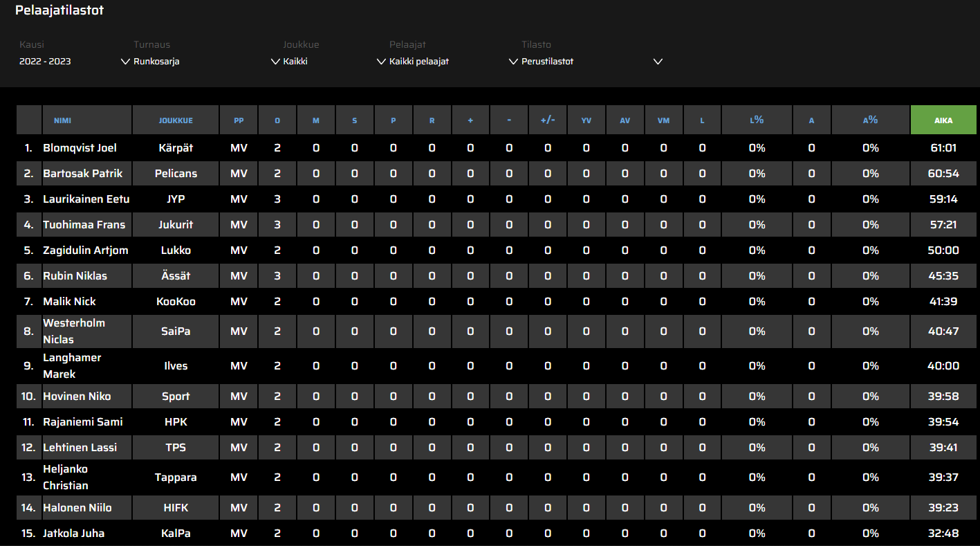Image resolution: width=980 pixels, height=546 pixels.
Task: Sort by the A column header
Action: pos(812,120)
